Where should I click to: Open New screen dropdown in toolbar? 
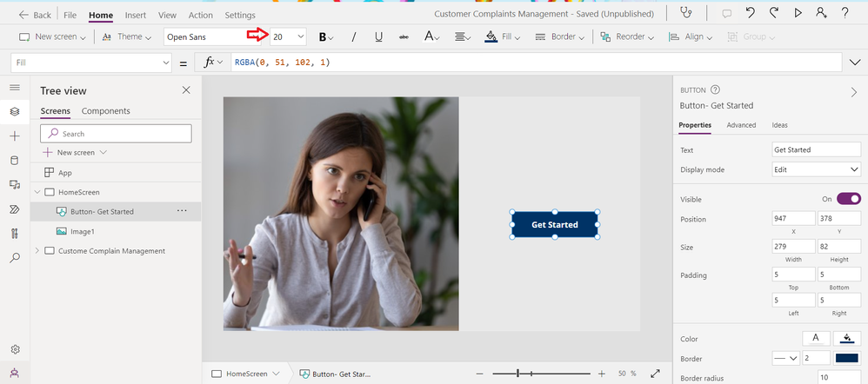(52, 36)
